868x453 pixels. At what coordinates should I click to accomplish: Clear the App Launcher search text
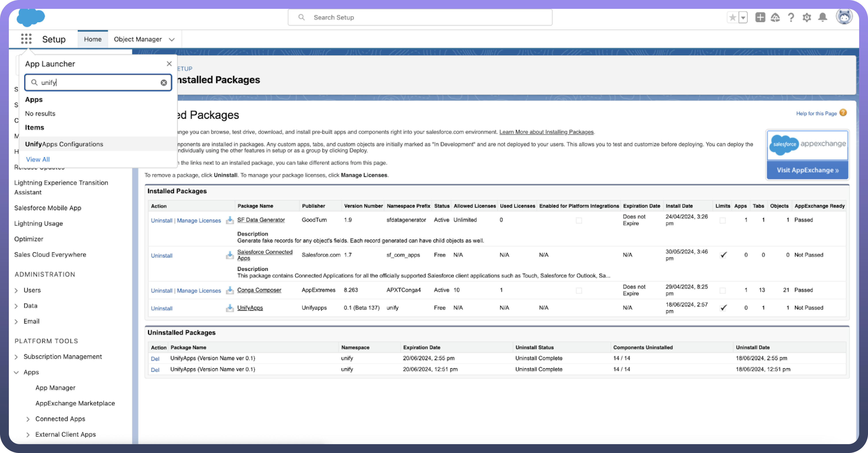coord(164,83)
